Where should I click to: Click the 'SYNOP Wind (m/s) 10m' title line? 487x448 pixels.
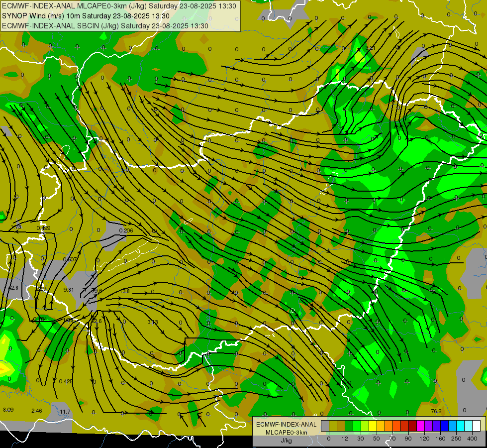coord(86,16)
